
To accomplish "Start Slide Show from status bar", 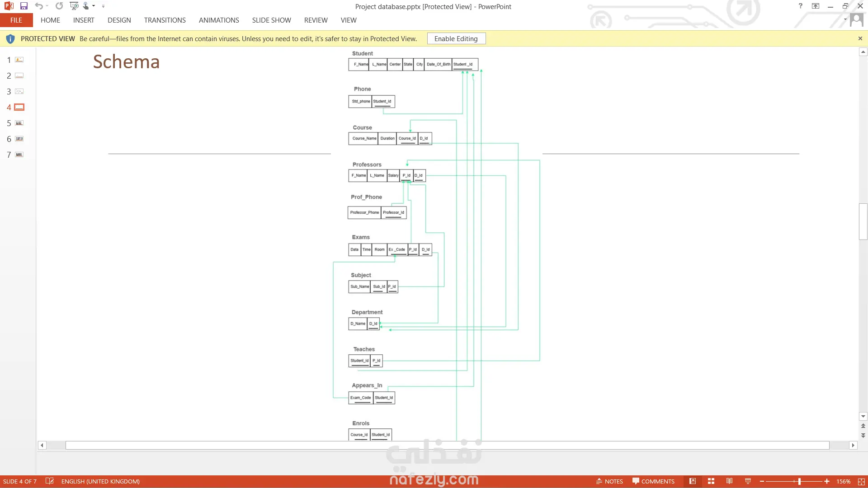I will coord(748,481).
